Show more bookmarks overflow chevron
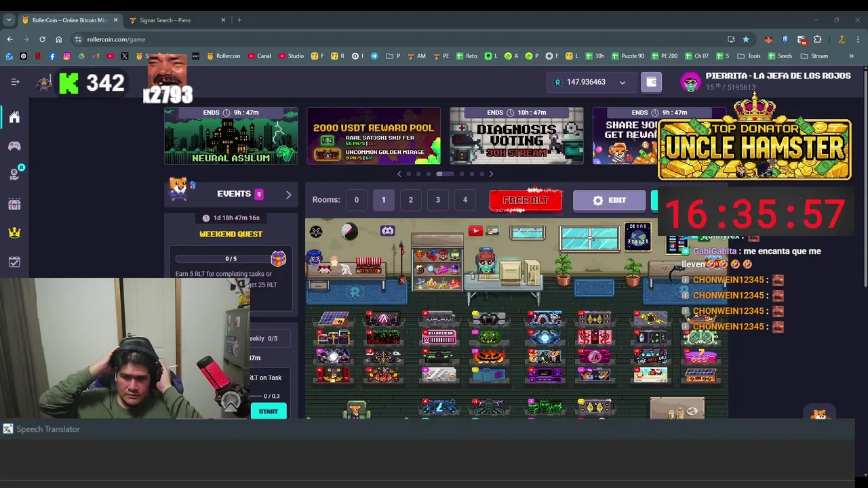 coord(852,56)
